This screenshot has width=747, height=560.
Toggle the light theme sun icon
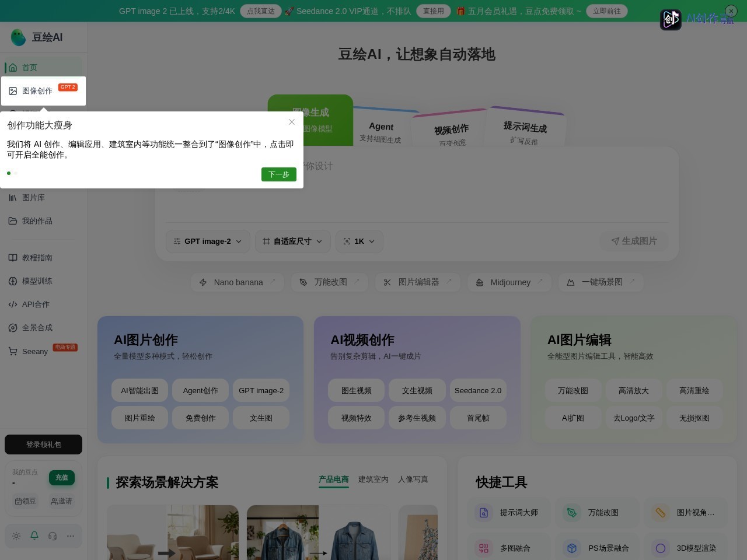(16, 536)
